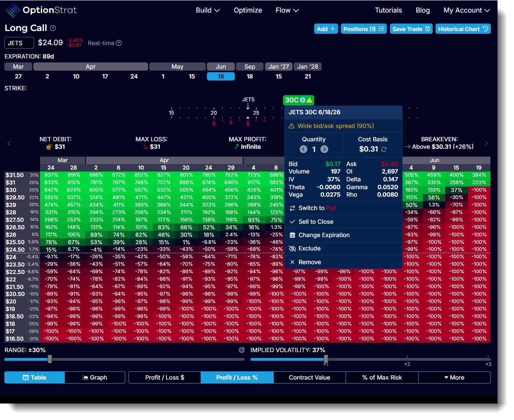Click the X icon beside Remove
The width and height of the screenshot is (514, 420).
(292, 262)
